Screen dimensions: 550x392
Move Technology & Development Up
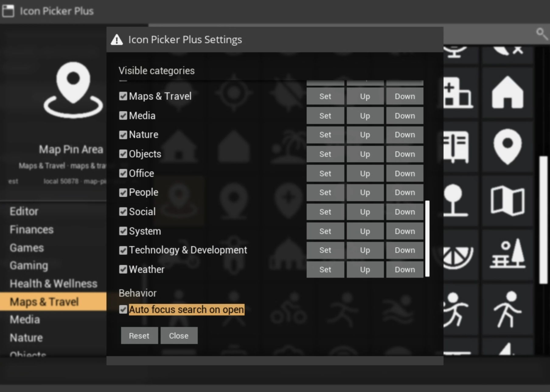point(365,250)
